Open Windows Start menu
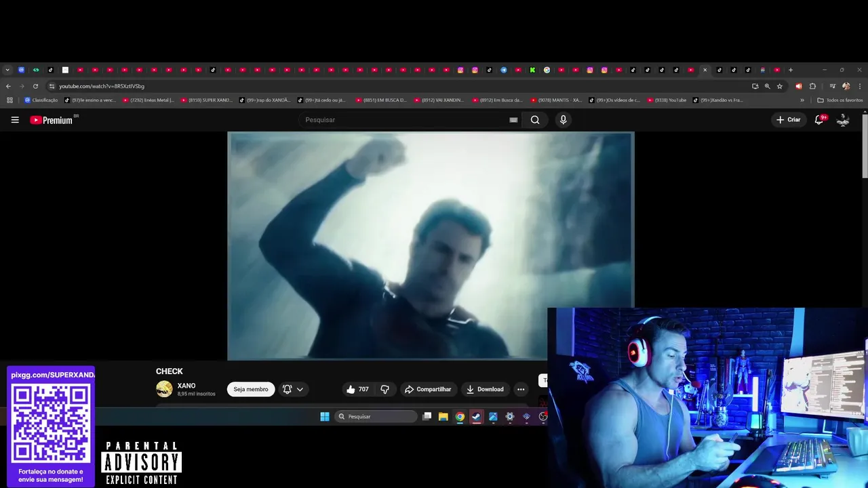The height and width of the screenshot is (488, 868). pyautogui.click(x=324, y=416)
